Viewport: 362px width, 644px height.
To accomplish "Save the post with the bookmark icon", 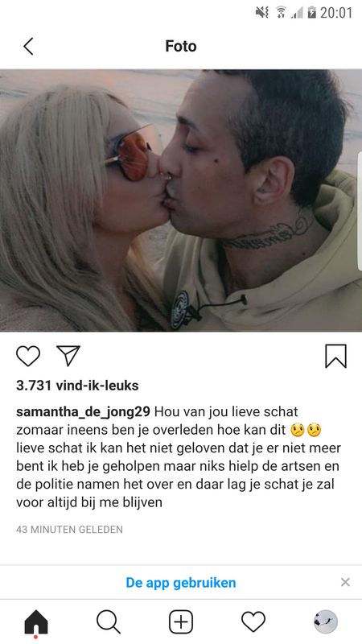I will (x=335, y=356).
